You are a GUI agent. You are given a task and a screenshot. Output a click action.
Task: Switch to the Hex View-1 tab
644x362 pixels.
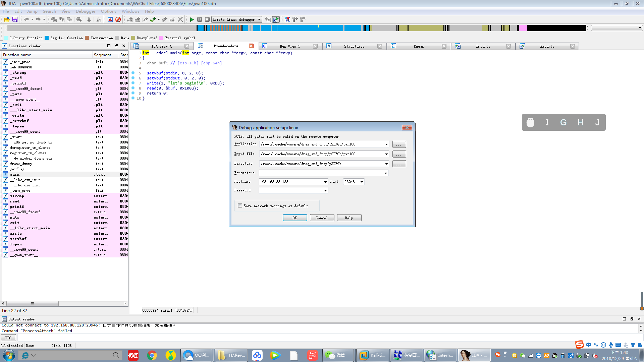pyautogui.click(x=290, y=46)
